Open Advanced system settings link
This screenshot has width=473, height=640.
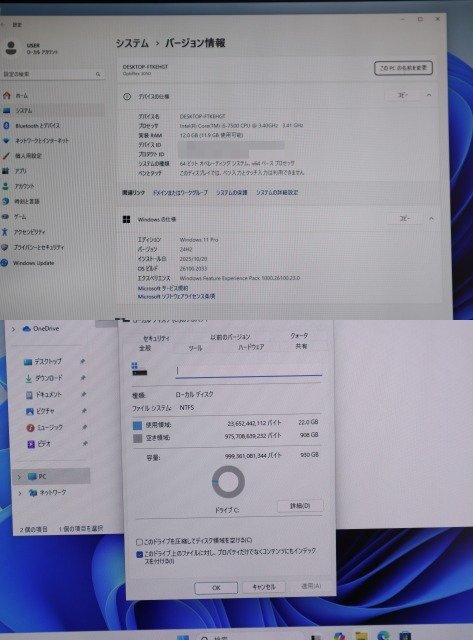[x=277, y=193]
